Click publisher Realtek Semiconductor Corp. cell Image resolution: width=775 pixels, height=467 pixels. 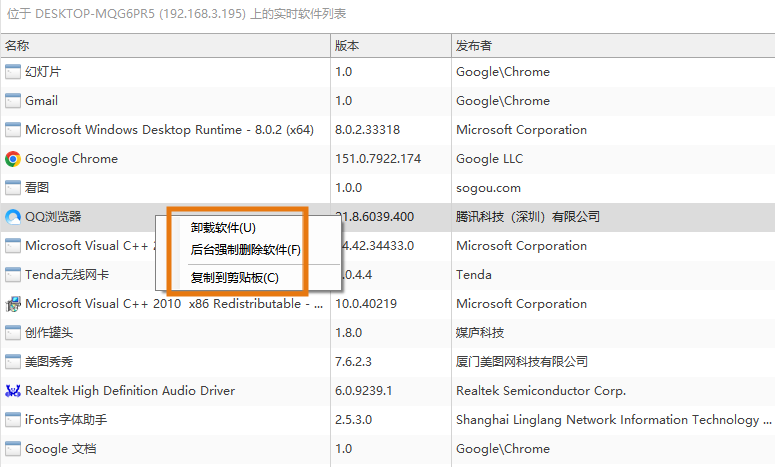541,391
